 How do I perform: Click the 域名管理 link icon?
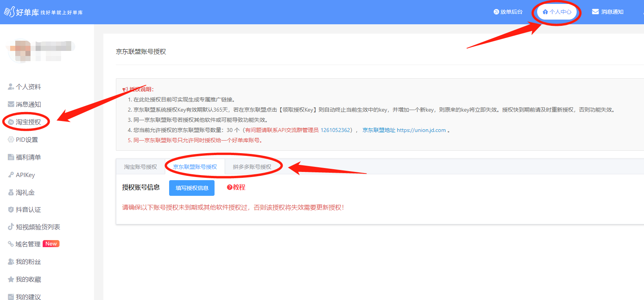[x=11, y=244]
